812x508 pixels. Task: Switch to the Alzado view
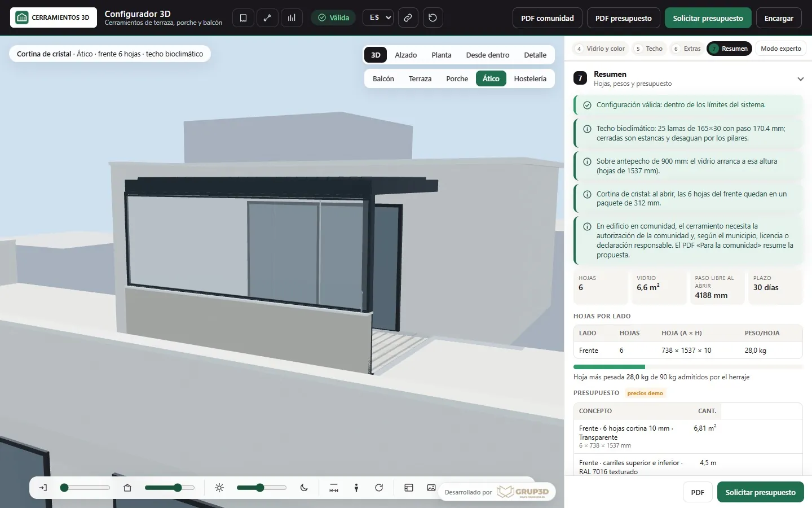pyautogui.click(x=405, y=55)
